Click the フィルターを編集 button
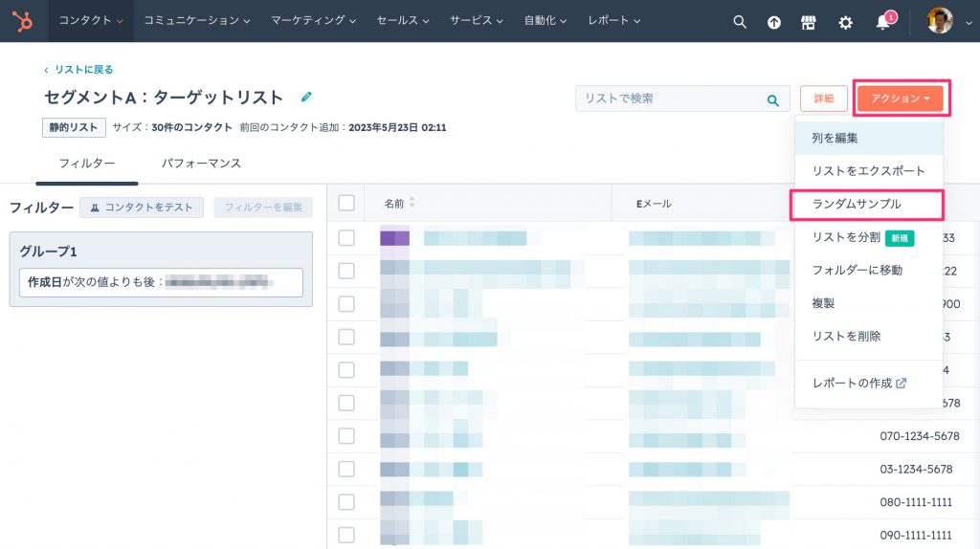The height and width of the screenshot is (549, 980). tap(263, 208)
